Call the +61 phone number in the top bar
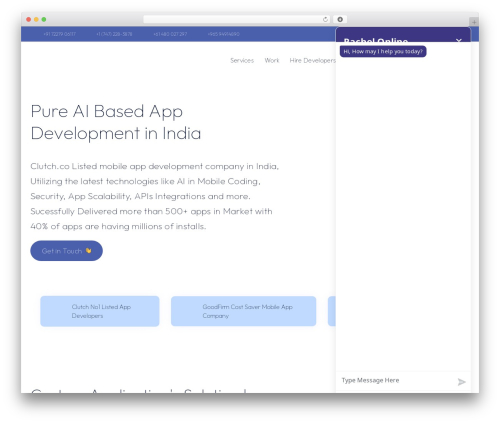The width and height of the screenshot is (500, 423). pos(170,34)
